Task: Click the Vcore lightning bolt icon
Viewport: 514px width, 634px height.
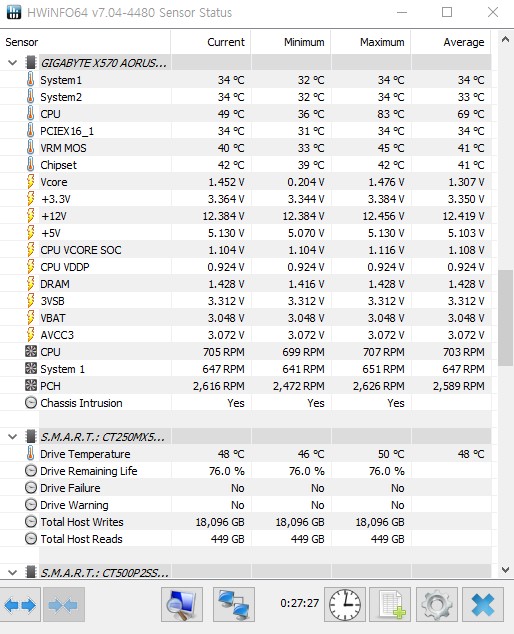Action: coord(30,182)
